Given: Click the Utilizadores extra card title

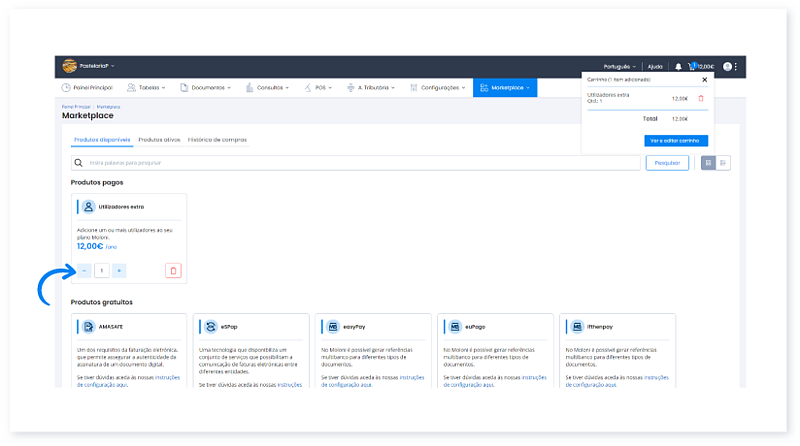Looking at the screenshot, I should pyautogui.click(x=121, y=207).
